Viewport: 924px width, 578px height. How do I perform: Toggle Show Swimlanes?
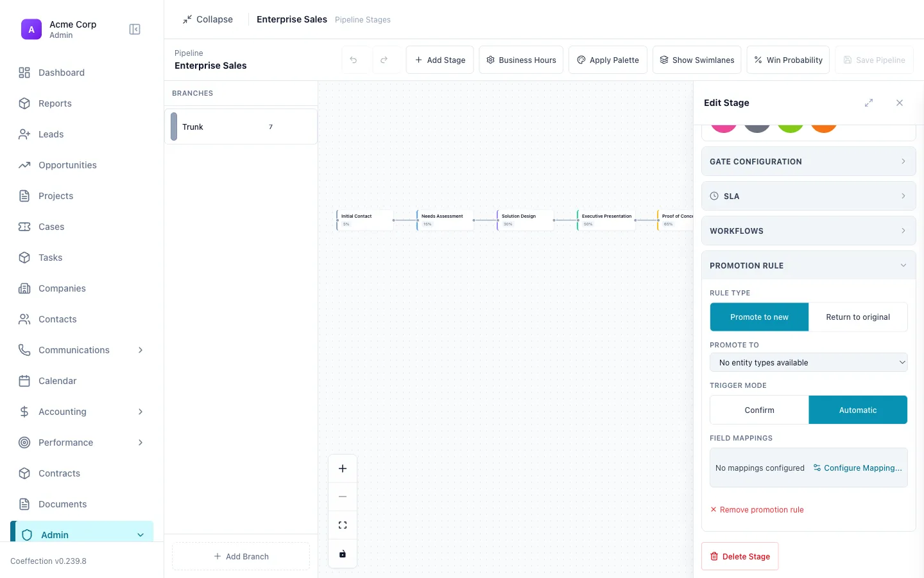(697, 60)
